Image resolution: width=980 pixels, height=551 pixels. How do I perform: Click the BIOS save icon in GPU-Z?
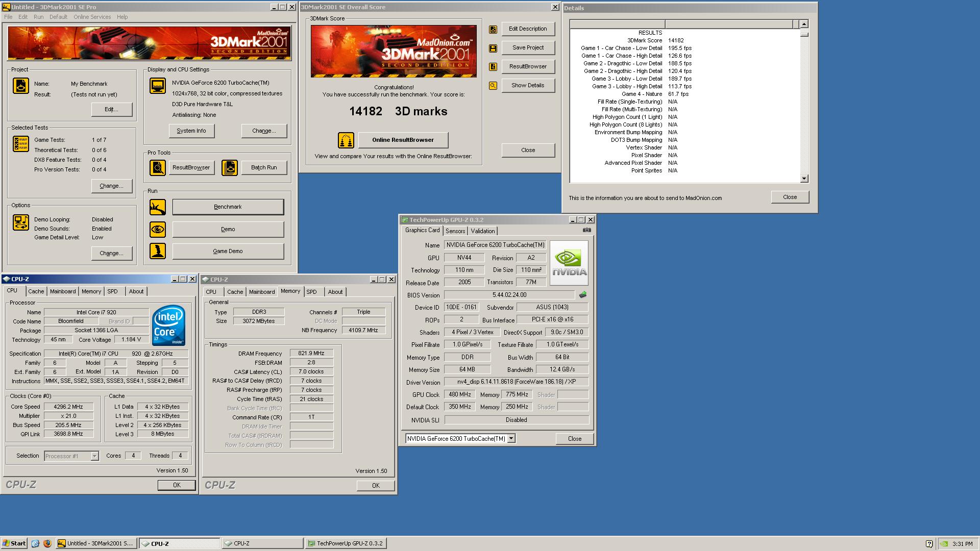583,295
